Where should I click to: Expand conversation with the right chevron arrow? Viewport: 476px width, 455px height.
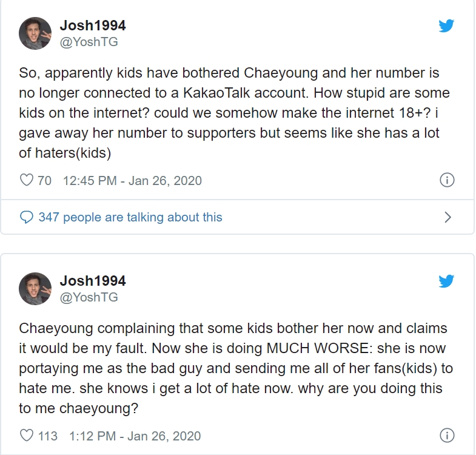[x=448, y=217]
